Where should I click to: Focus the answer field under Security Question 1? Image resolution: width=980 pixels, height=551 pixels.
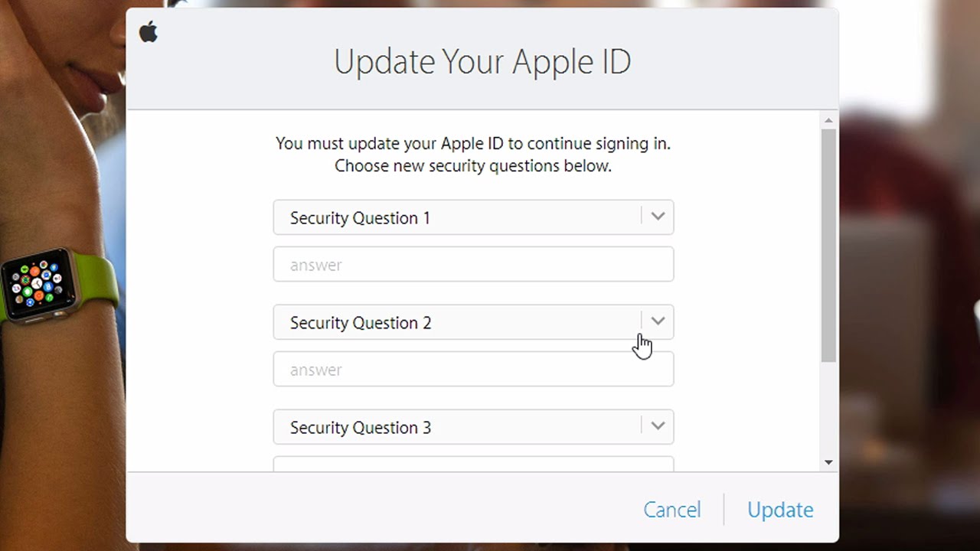[x=473, y=265]
